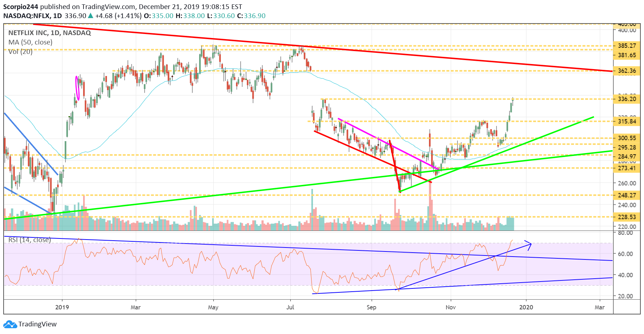
Task: Click the NETFLIX INC, 1D, NASDAQ title
Action: click(50, 33)
